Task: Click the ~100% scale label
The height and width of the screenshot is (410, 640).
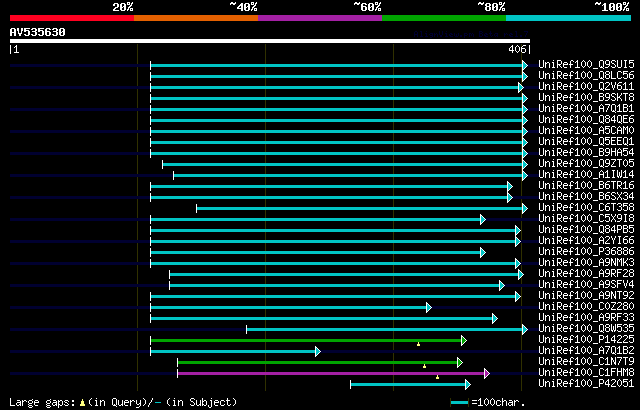Action: click(611, 7)
